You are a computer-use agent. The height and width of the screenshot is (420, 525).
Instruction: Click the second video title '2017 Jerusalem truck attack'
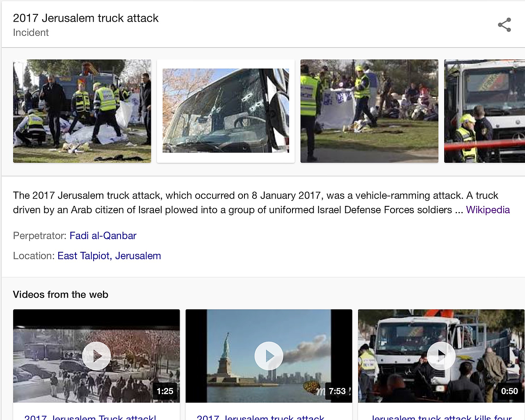click(x=260, y=417)
